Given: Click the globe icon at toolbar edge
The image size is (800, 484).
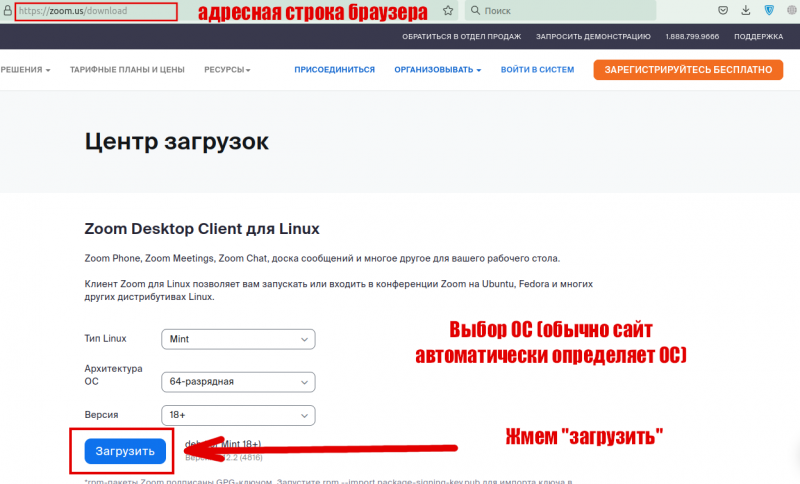Looking at the screenshot, I should pyautogui.click(x=792, y=11).
